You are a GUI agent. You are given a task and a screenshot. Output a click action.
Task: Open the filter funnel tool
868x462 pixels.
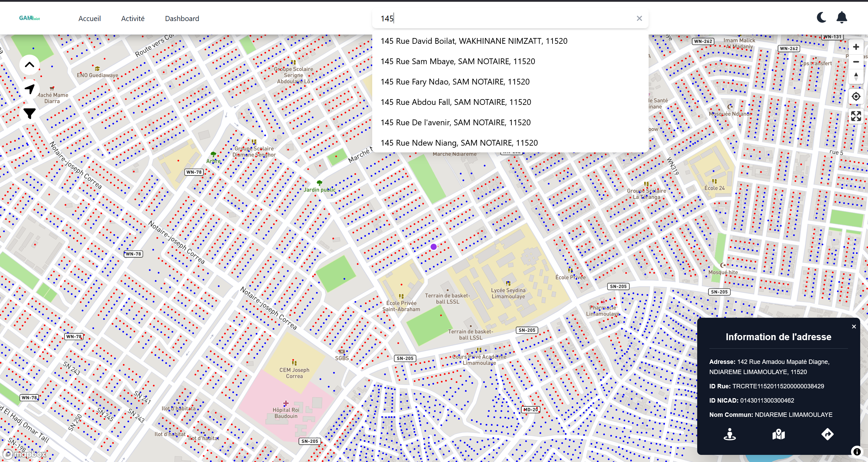tap(30, 113)
